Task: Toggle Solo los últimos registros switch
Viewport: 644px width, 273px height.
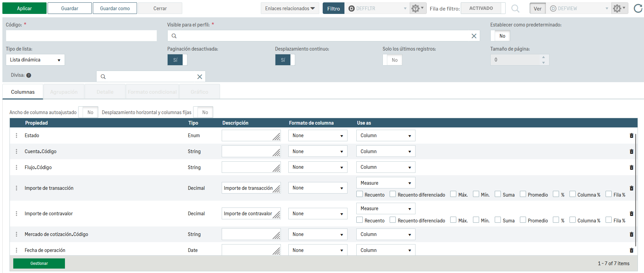Action: point(392,60)
